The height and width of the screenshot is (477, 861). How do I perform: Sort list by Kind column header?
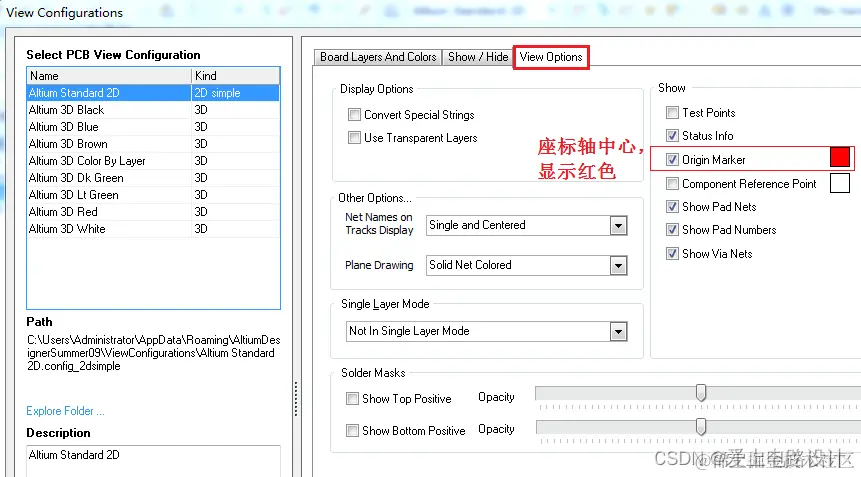[x=235, y=76]
